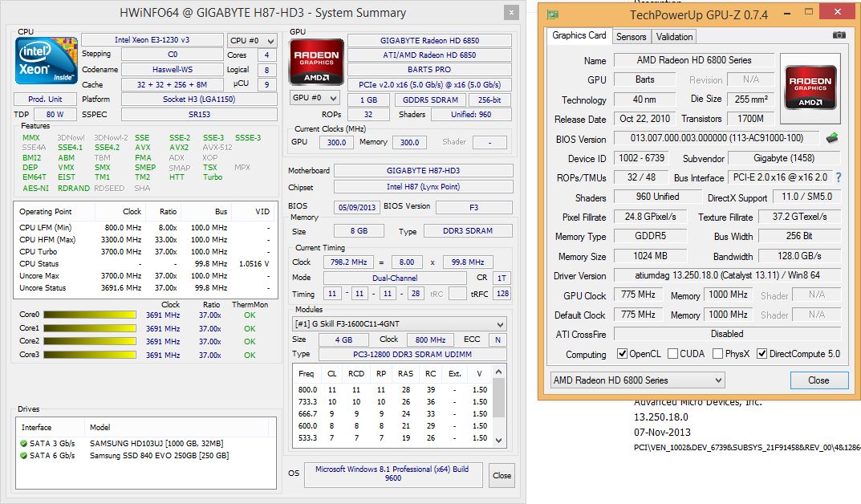This screenshot has height=504, width=861.
Task: Click the PC3-12800 DDR3 SDRAM UDIMM field
Action: (412, 354)
